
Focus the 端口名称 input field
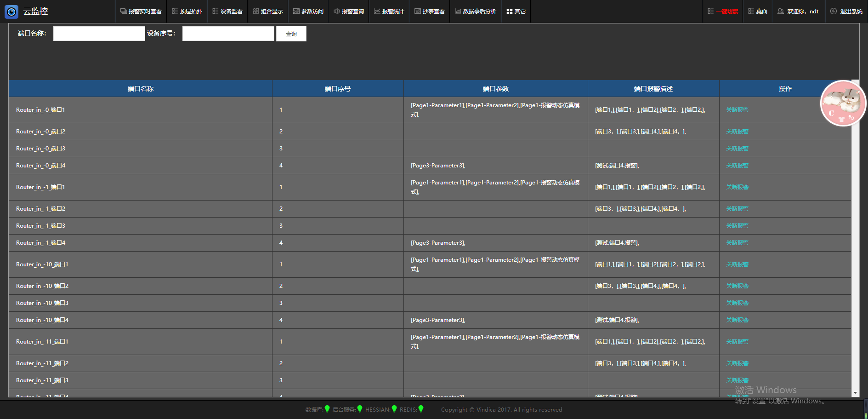pyautogui.click(x=99, y=34)
